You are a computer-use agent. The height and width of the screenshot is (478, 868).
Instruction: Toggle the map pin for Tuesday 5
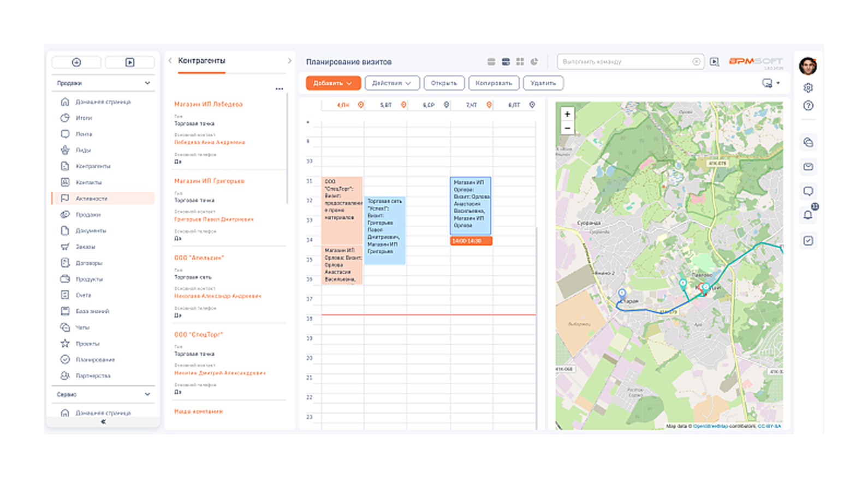click(403, 105)
